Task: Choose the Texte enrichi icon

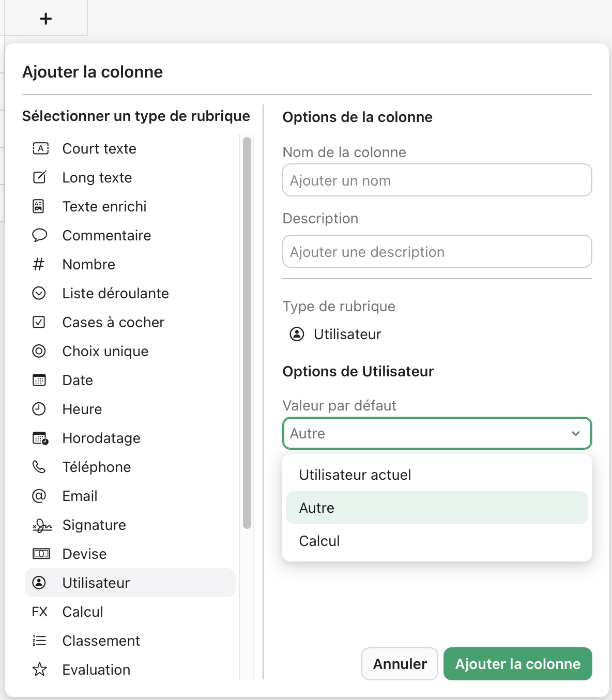Action: coord(39,207)
